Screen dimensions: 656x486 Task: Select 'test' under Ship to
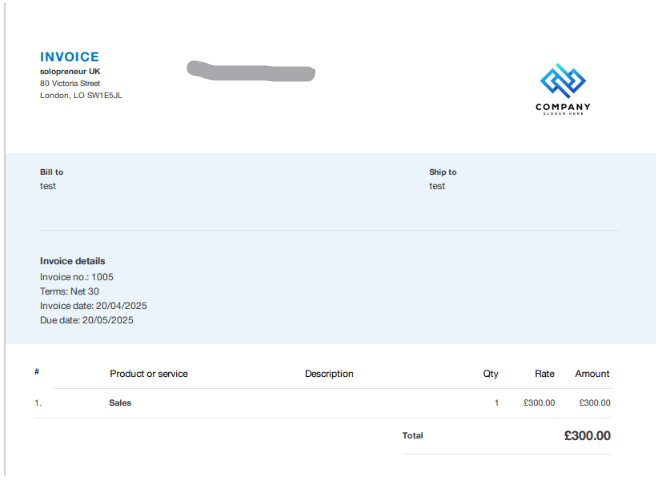click(x=437, y=186)
